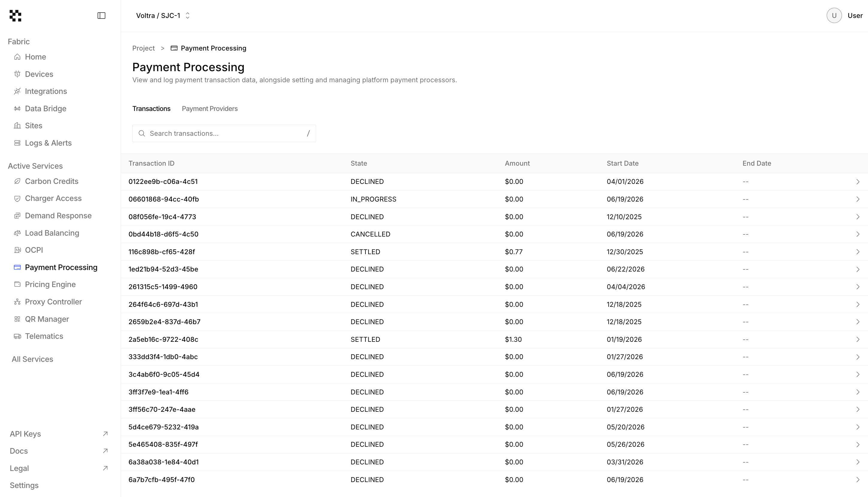Open the Legal external link

point(59,468)
